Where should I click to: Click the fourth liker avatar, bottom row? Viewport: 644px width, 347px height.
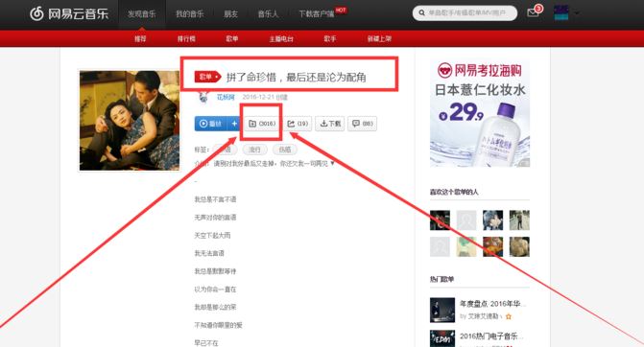519,247
